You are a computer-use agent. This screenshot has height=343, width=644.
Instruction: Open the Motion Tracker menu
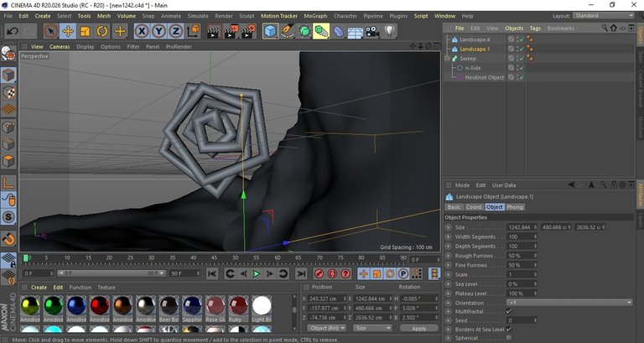[x=279, y=16]
